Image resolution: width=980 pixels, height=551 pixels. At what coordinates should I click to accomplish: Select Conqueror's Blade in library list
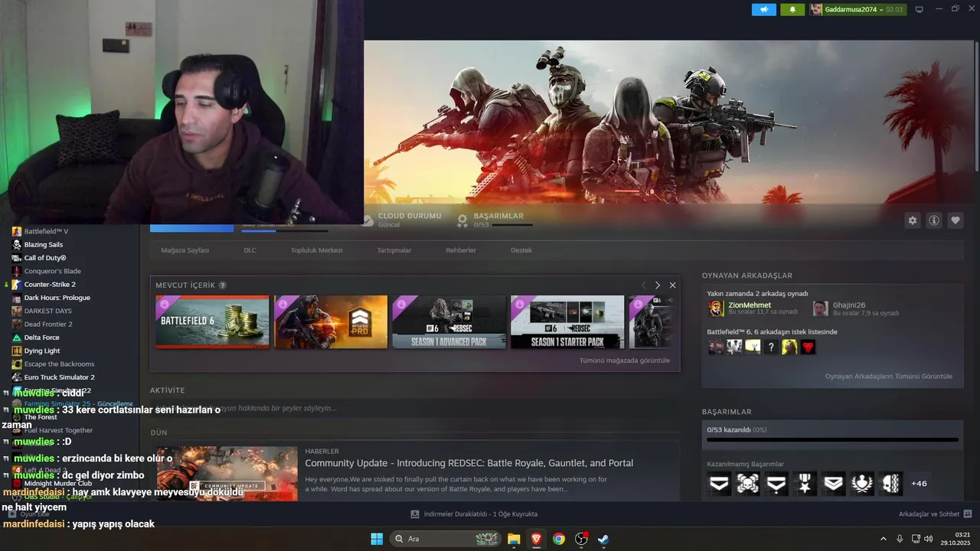tap(52, 271)
